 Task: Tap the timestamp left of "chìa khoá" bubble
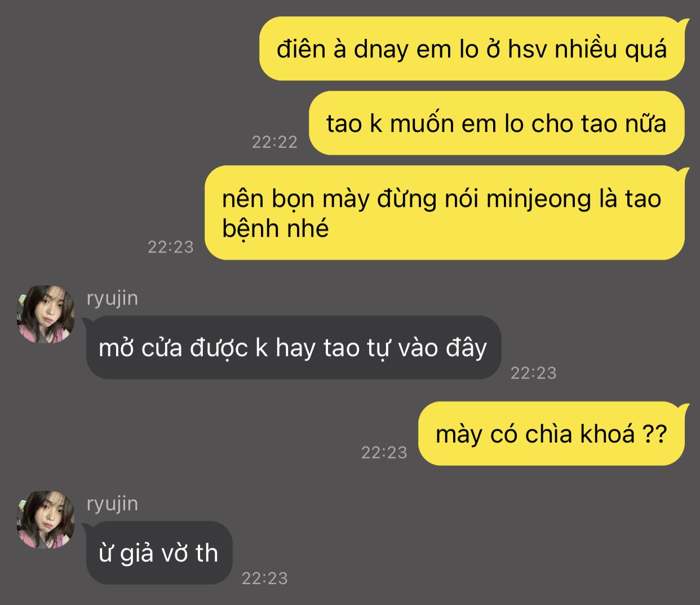pos(384,452)
